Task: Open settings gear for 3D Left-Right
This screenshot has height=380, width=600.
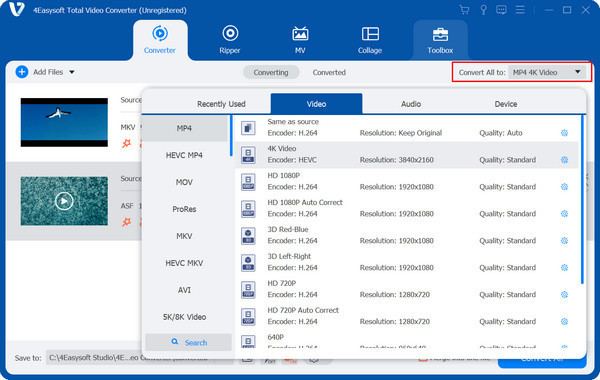Action: tap(564, 267)
